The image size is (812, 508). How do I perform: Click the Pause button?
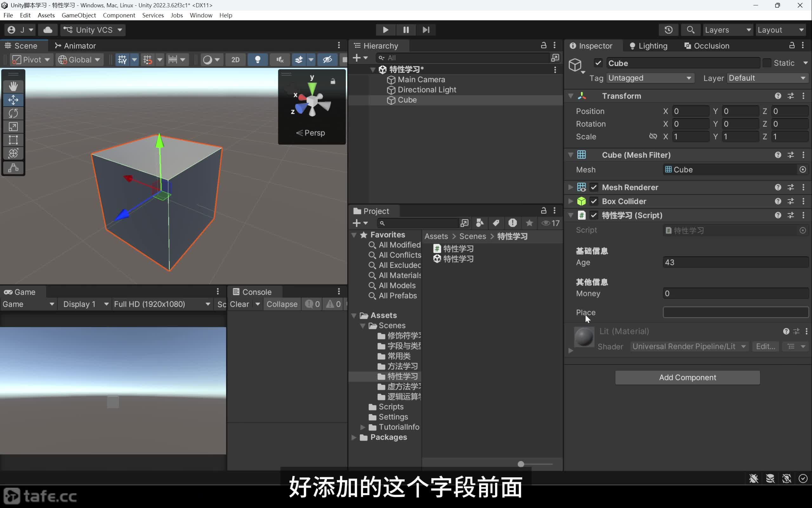click(406, 30)
